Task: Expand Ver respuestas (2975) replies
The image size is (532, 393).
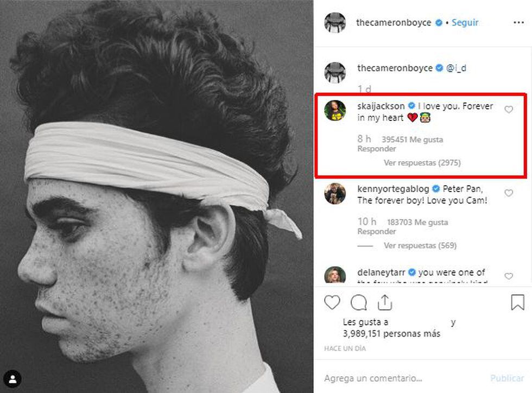Action: point(422,162)
